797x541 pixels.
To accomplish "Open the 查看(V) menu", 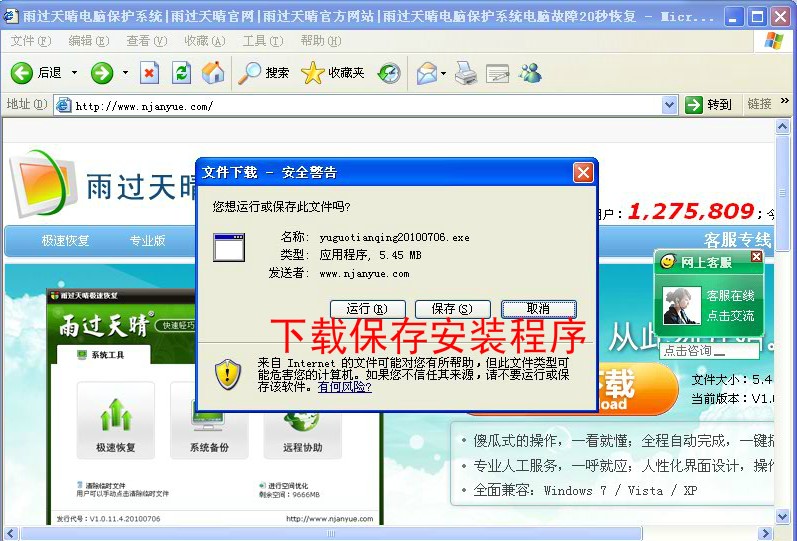I will pos(146,41).
